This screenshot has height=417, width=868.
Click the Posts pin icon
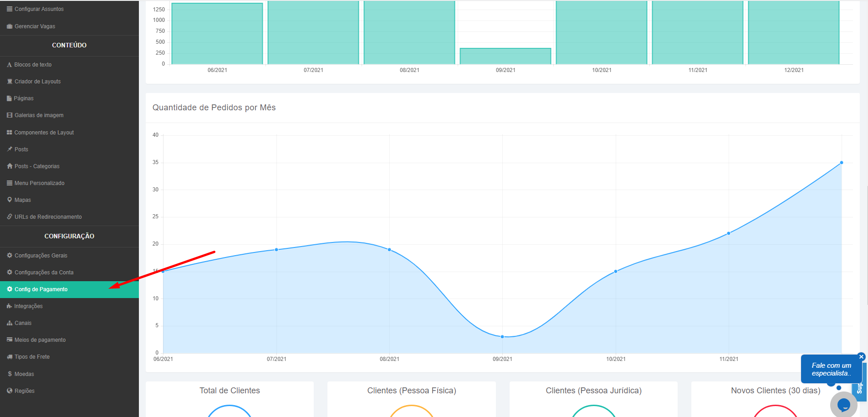coord(10,149)
